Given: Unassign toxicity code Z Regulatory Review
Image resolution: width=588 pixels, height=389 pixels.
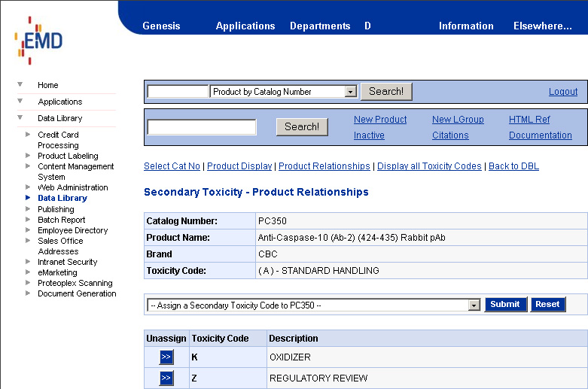Looking at the screenshot, I should (166, 378).
